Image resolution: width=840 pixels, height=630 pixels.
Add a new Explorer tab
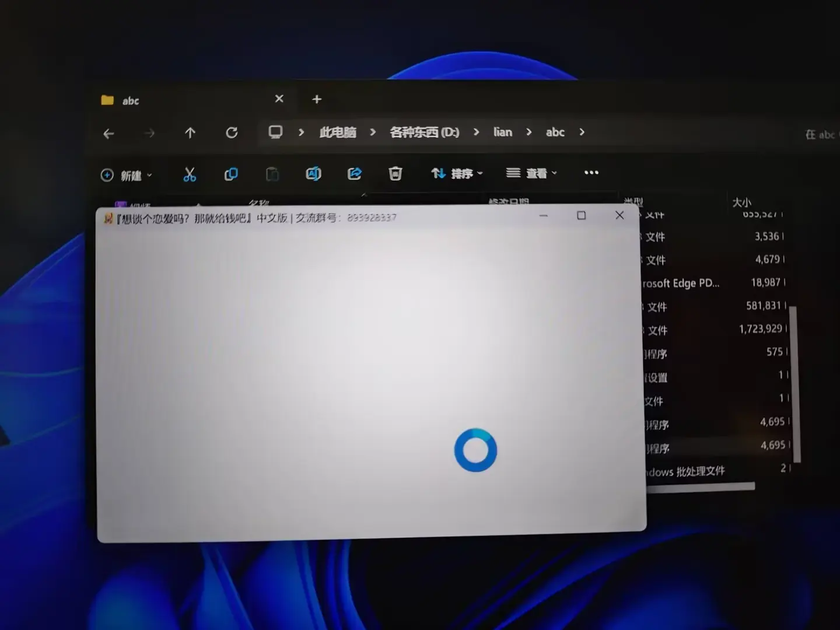317,99
